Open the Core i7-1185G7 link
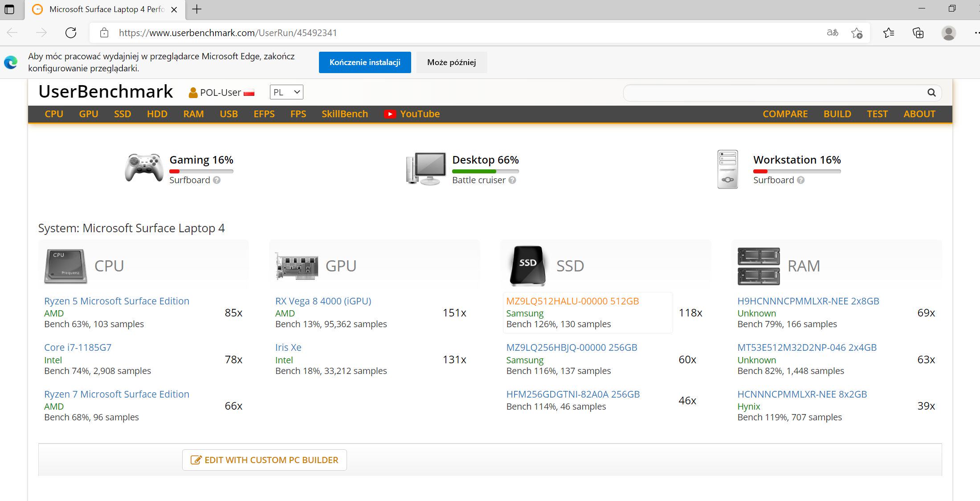This screenshot has width=980, height=501. point(78,347)
